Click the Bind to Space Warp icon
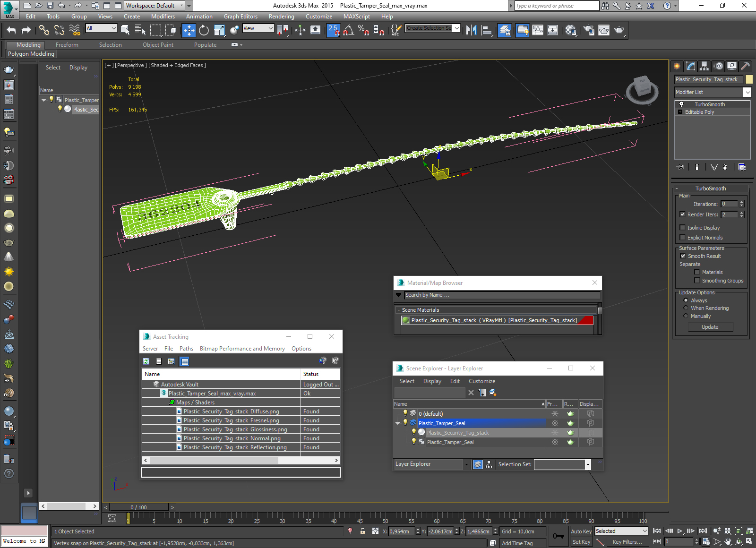756x548 pixels. [x=75, y=30]
